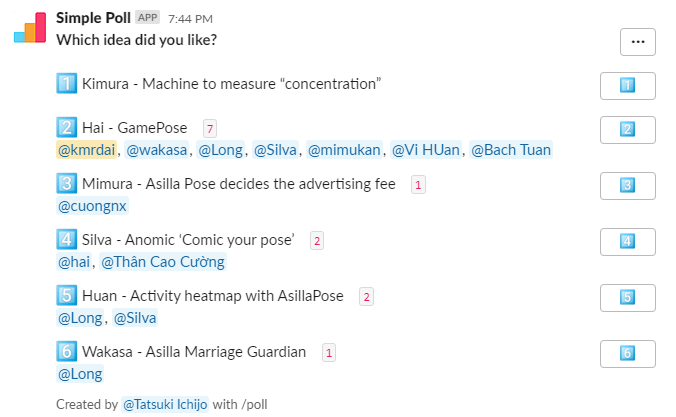Open @Bach Tuan's profile mention

tap(510, 150)
